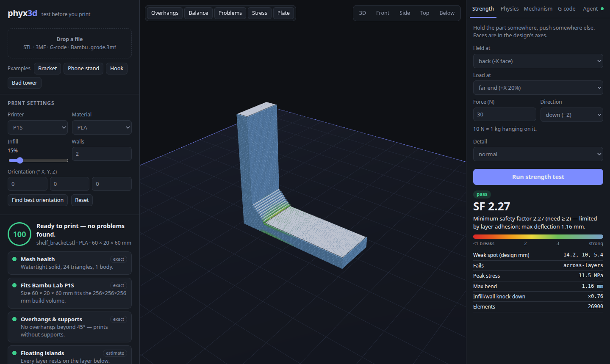Click the Fits Bambu Lab P1S card
Viewport: 610px width, 364px height.
[x=69, y=293]
